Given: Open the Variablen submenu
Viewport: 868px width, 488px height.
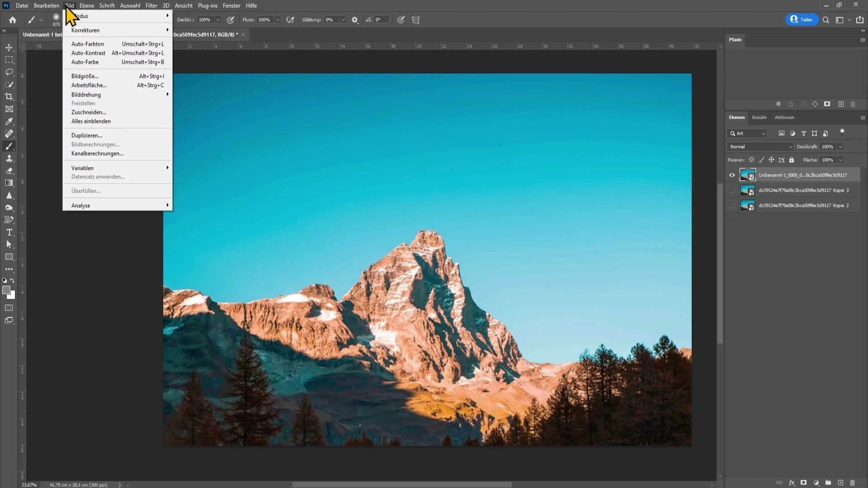Looking at the screenshot, I should (x=82, y=168).
